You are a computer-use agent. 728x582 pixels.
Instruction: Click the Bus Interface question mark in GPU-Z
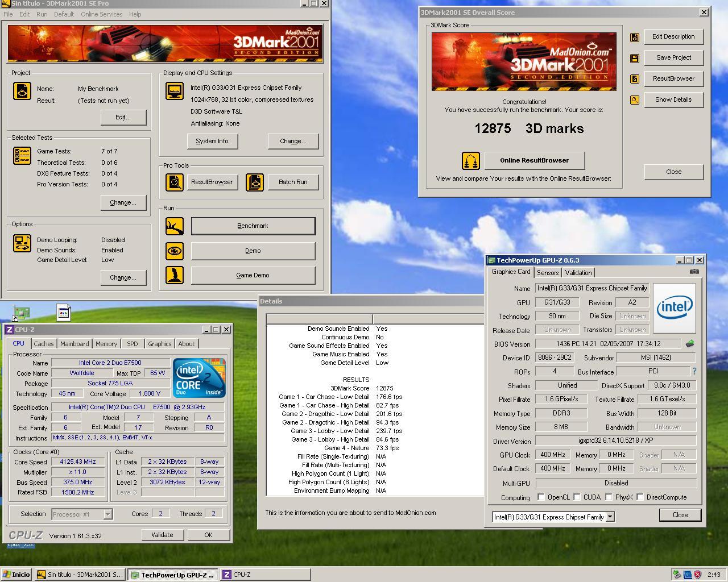[x=694, y=371]
